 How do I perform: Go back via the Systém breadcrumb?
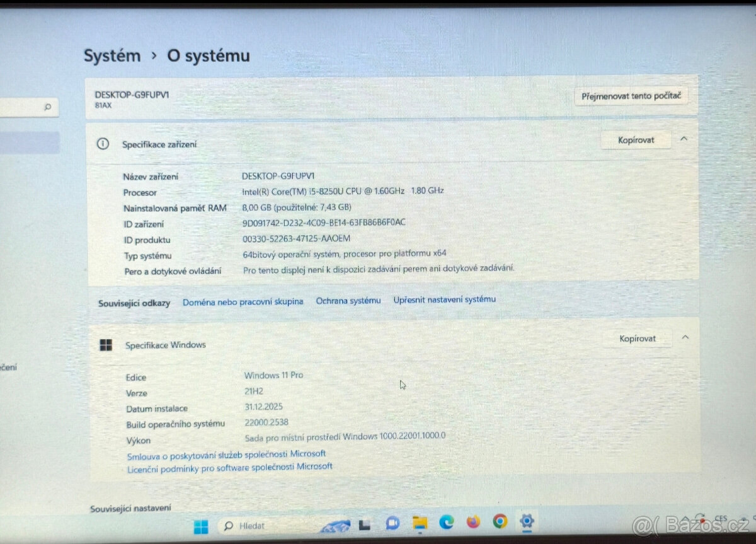112,55
